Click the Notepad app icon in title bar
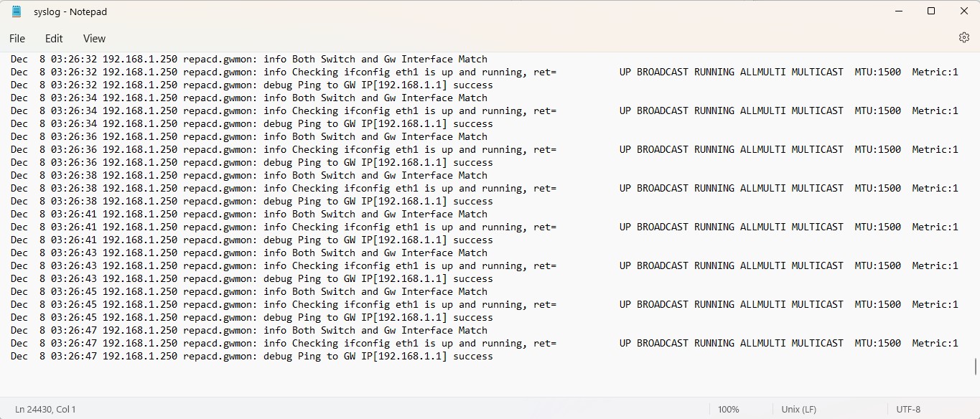 (x=17, y=11)
